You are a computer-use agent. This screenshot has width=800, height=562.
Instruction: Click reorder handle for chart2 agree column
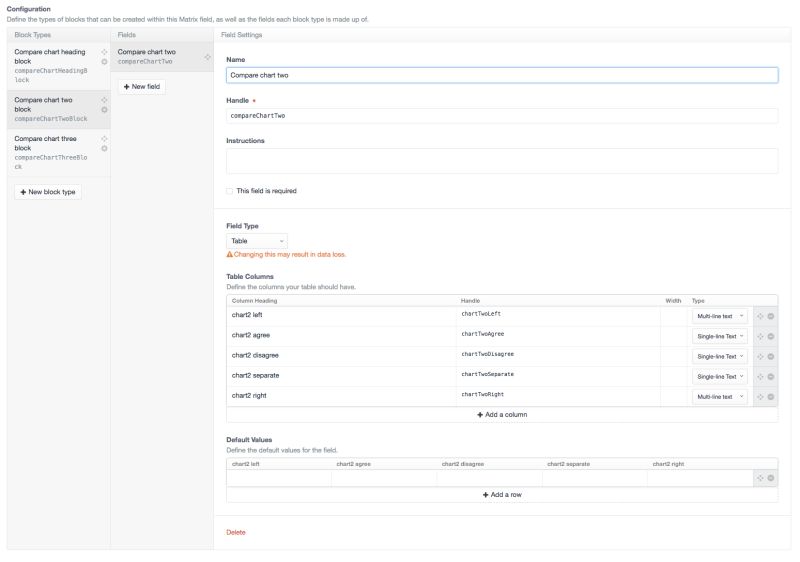click(760, 337)
